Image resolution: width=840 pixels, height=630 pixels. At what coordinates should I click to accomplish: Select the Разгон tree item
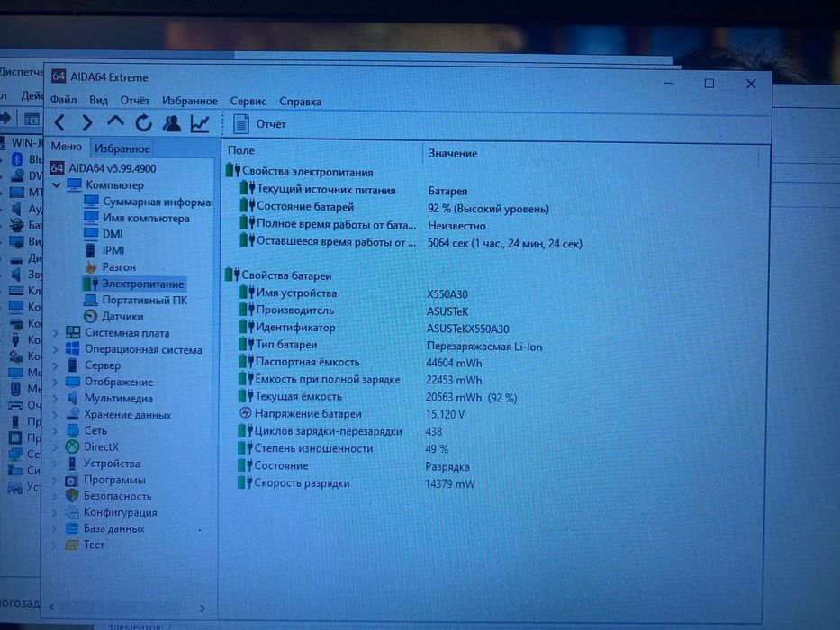pyautogui.click(x=111, y=266)
